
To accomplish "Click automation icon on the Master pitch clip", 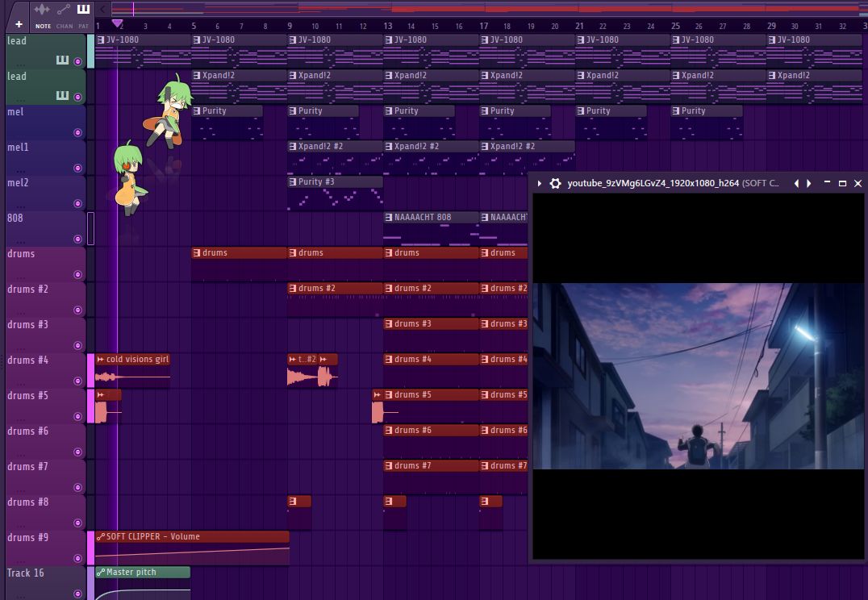I will [101, 572].
